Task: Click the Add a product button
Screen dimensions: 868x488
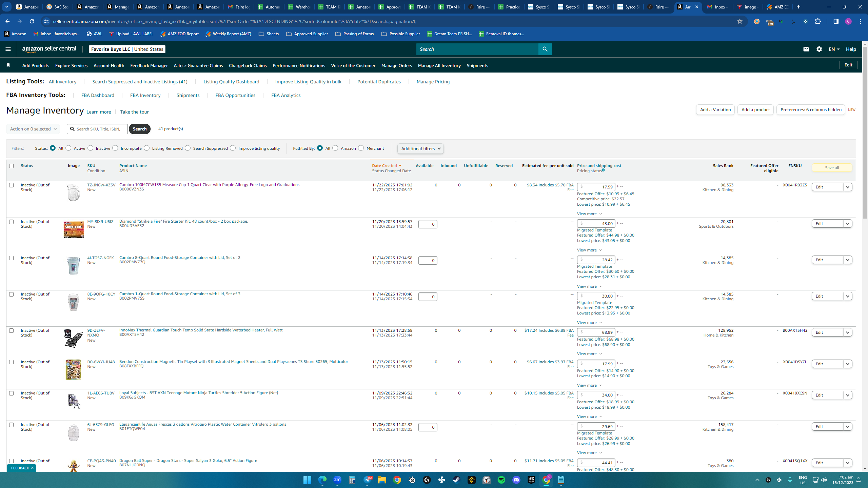Action: pos(755,109)
